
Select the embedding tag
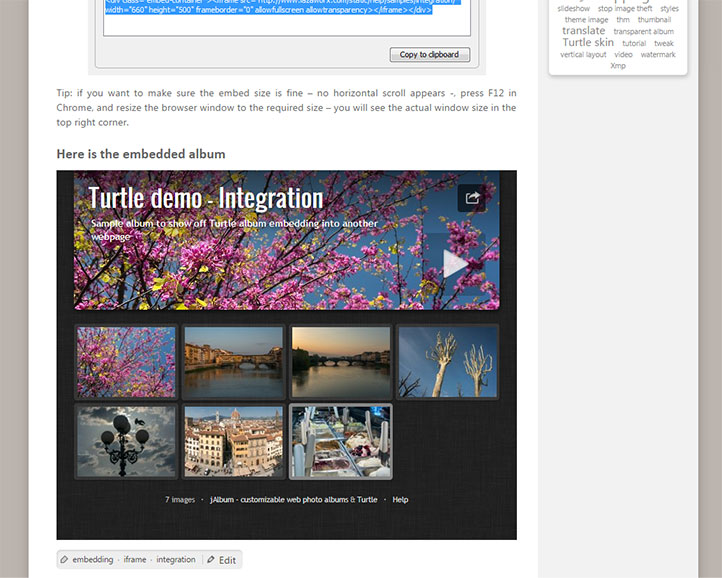click(x=92, y=560)
